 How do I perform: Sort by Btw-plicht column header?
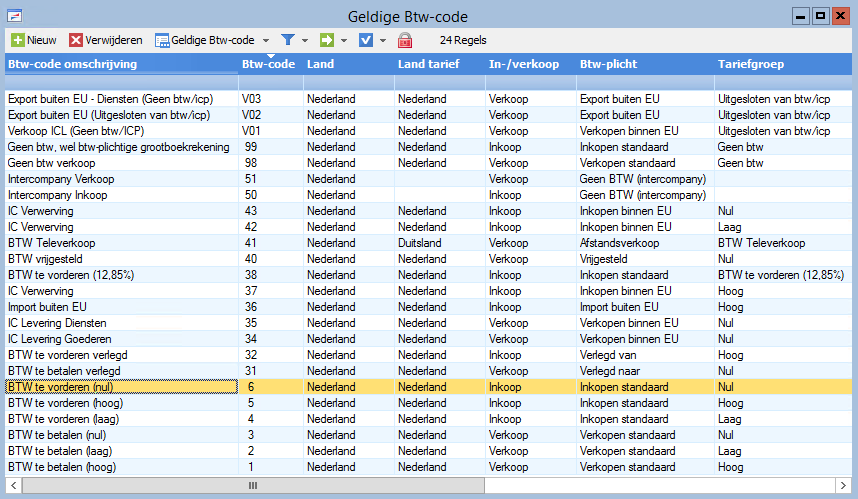(x=645, y=64)
